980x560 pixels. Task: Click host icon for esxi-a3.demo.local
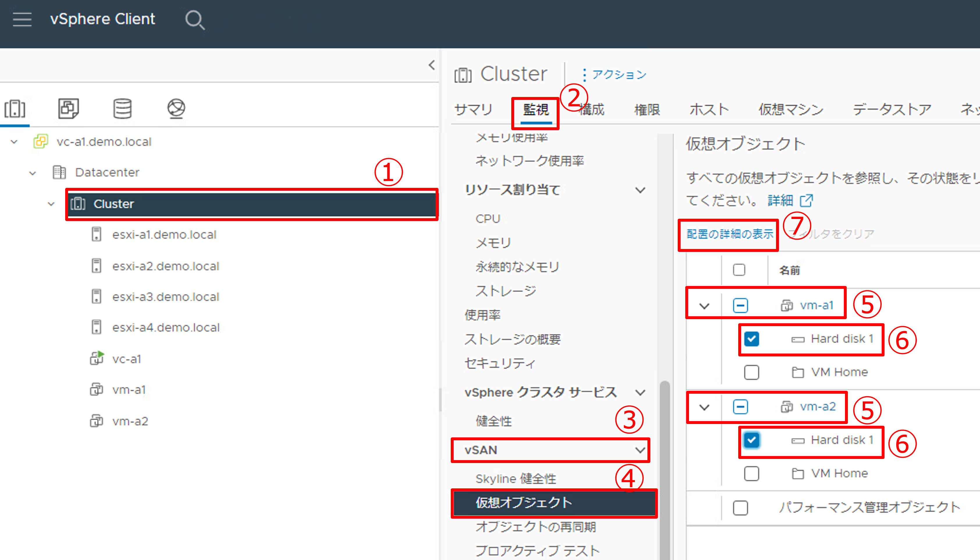tap(97, 296)
